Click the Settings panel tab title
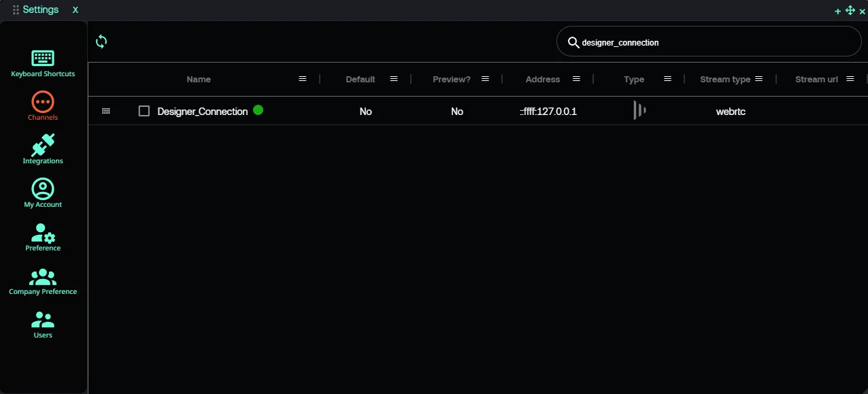 tap(41, 10)
